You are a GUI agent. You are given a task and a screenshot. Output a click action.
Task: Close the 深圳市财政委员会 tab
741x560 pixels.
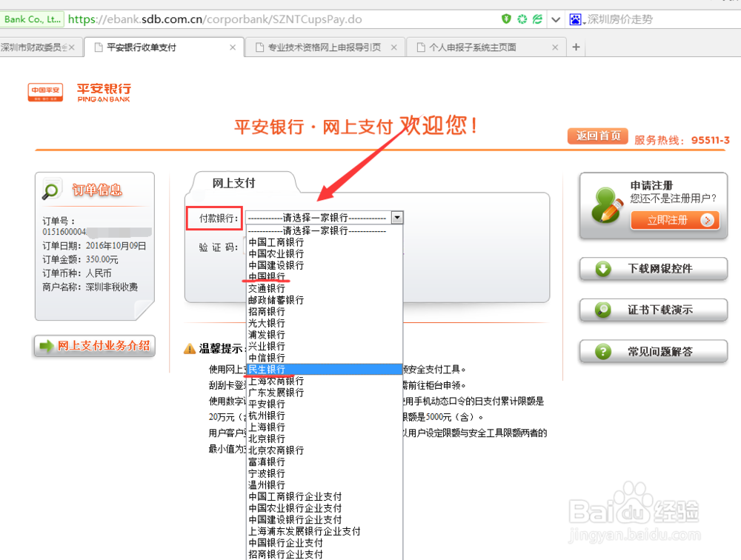pos(72,47)
